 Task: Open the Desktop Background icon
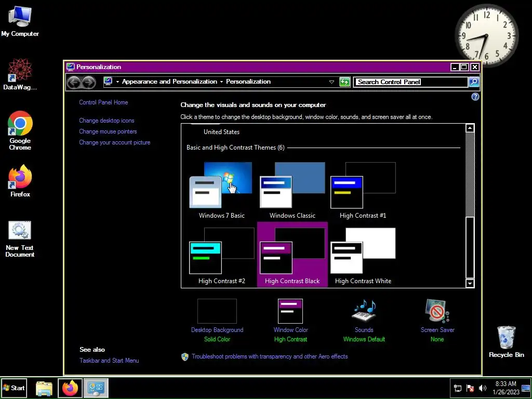[x=217, y=311]
